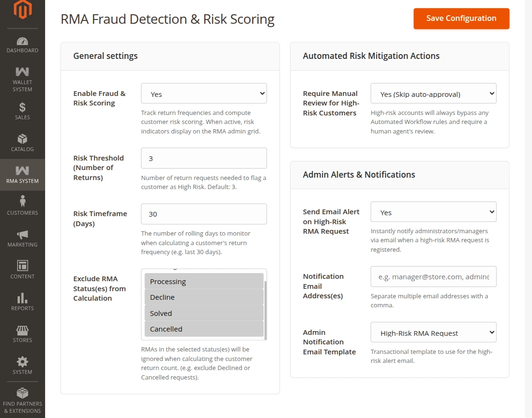Screen dimensions: 532x418
Task: Click the Dashboard label in sidebar
Action: click(x=22, y=50)
